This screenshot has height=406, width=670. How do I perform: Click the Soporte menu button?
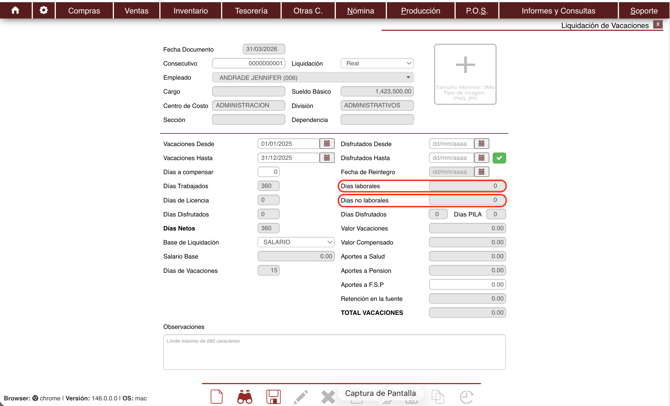pyautogui.click(x=644, y=11)
